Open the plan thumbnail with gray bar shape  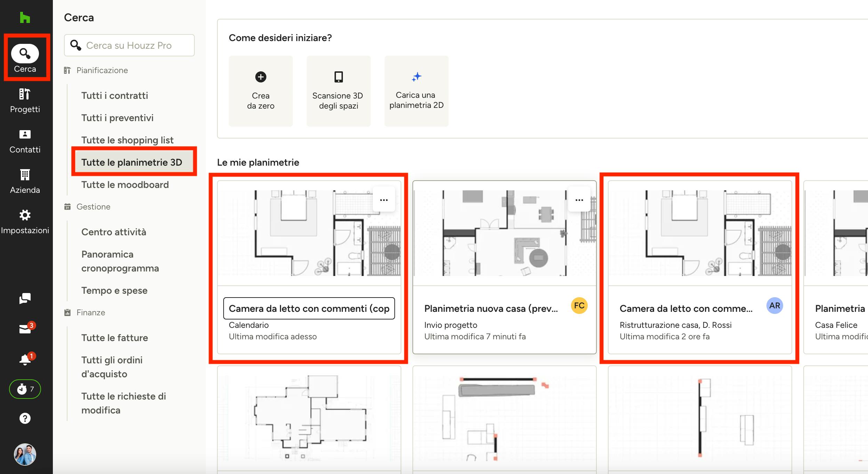(x=505, y=418)
